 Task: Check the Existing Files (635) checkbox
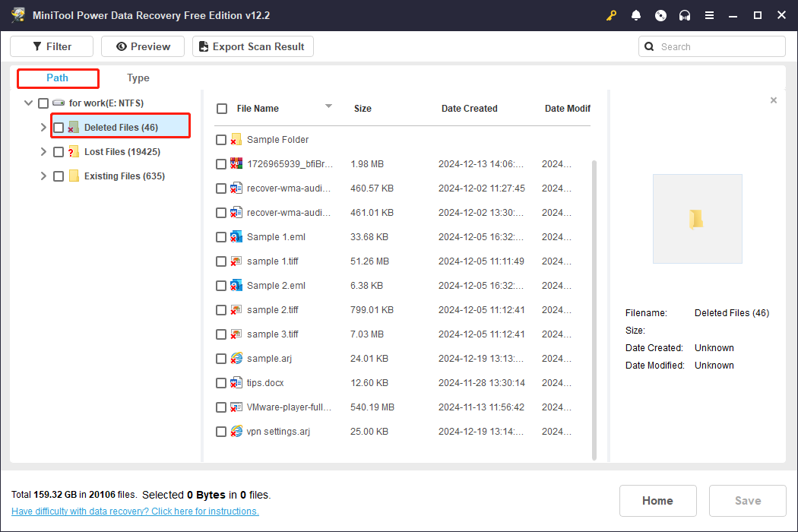(59, 176)
